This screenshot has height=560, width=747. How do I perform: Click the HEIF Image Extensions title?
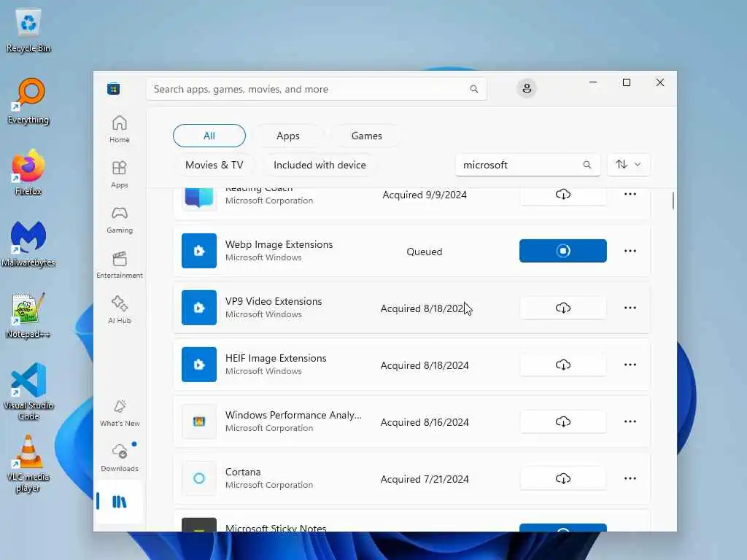coord(276,358)
